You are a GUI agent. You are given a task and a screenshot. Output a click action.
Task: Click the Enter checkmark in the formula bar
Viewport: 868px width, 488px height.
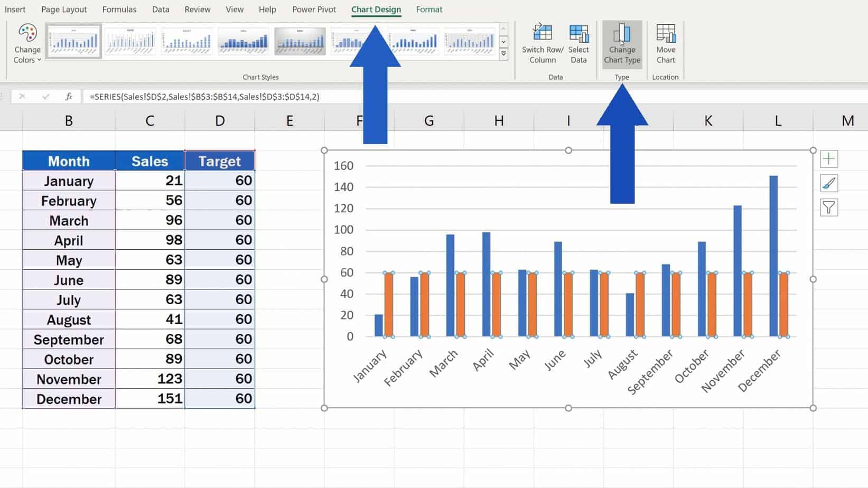click(46, 97)
